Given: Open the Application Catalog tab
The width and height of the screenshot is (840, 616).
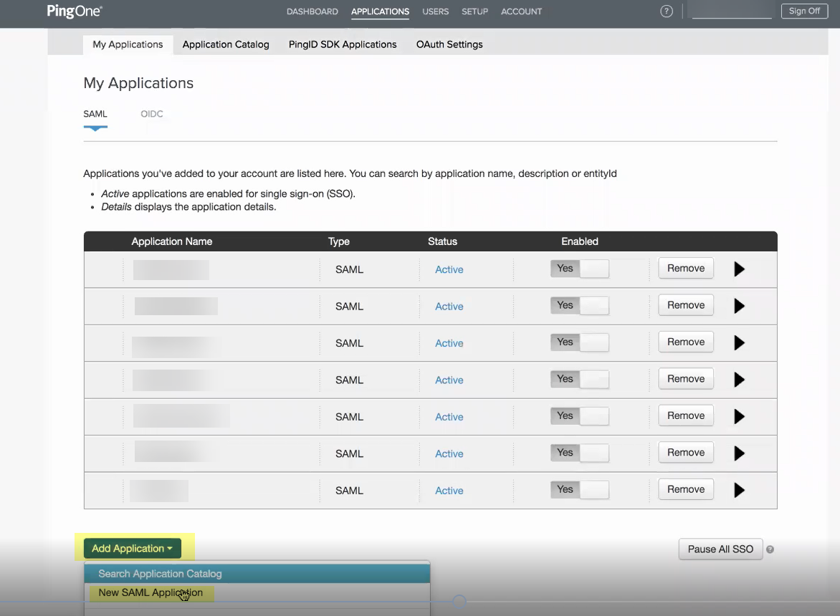Looking at the screenshot, I should [226, 44].
